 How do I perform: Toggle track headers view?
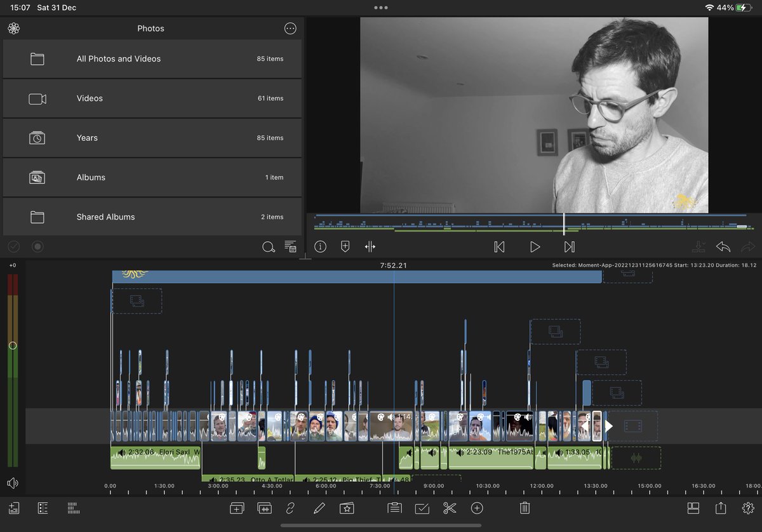pos(43,508)
